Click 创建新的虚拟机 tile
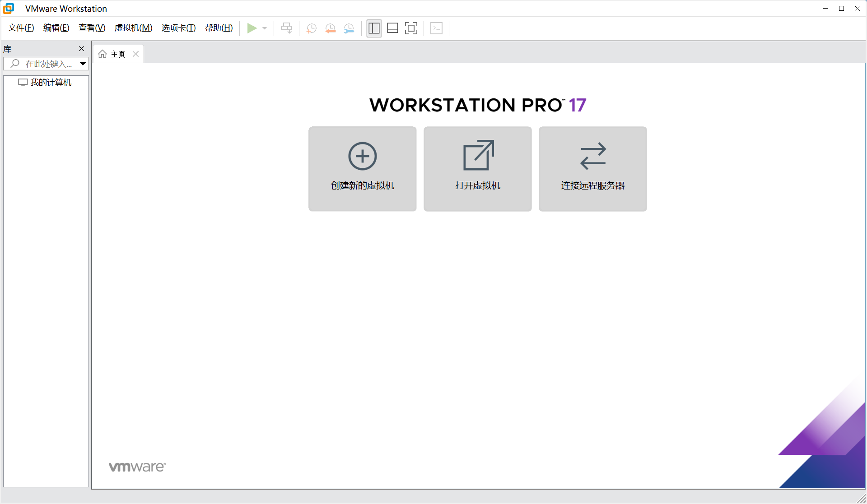The image size is (867, 504). click(362, 169)
